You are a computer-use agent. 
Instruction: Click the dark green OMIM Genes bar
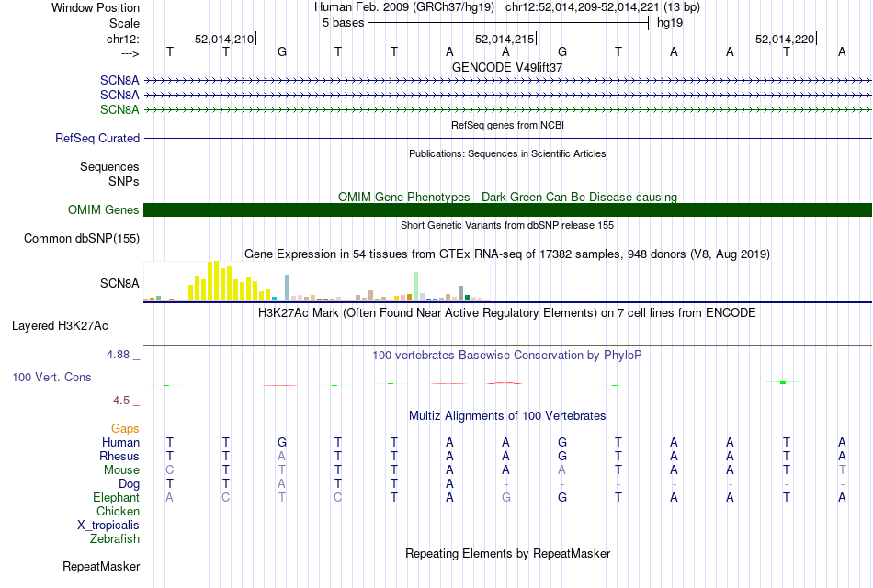point(507,209)
